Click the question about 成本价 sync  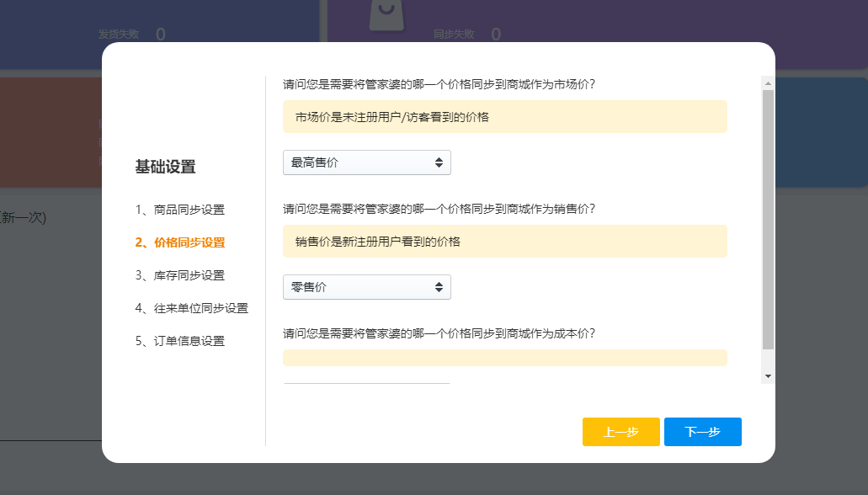(x=439, y=333)
